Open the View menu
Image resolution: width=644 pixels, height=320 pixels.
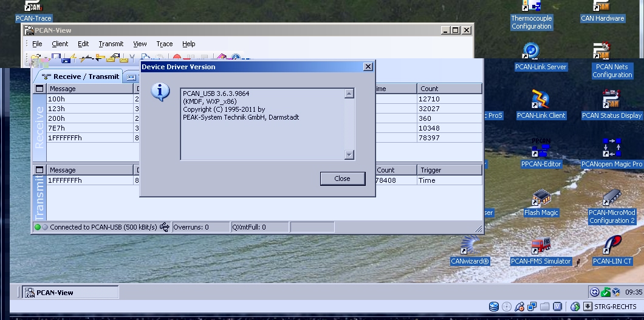tap(140, 44)
